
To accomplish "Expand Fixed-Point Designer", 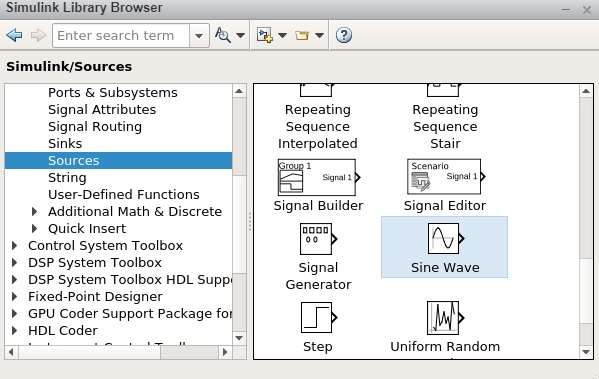I will [15, 296].
